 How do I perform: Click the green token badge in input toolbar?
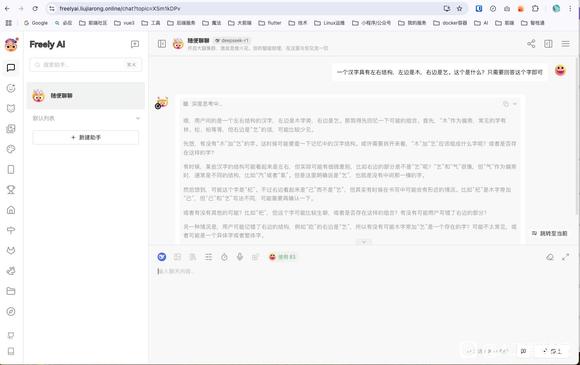[x=283, y=257]
